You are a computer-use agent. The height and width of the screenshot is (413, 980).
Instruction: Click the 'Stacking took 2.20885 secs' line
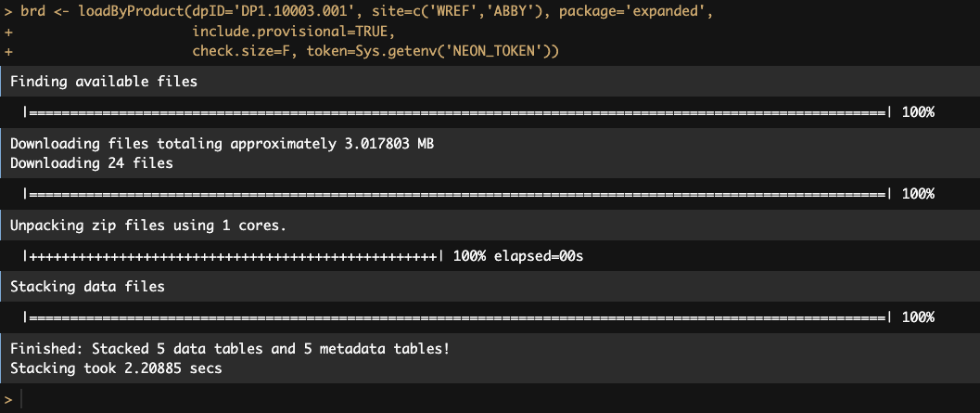point(116,368)
